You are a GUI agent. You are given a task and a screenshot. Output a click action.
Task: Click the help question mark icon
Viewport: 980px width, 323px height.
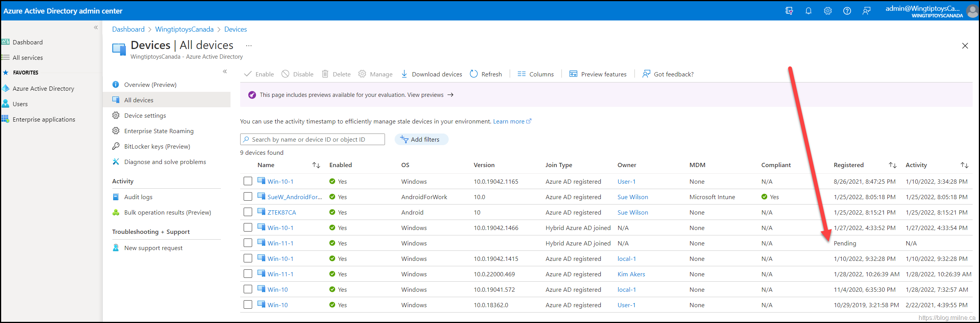847,11
